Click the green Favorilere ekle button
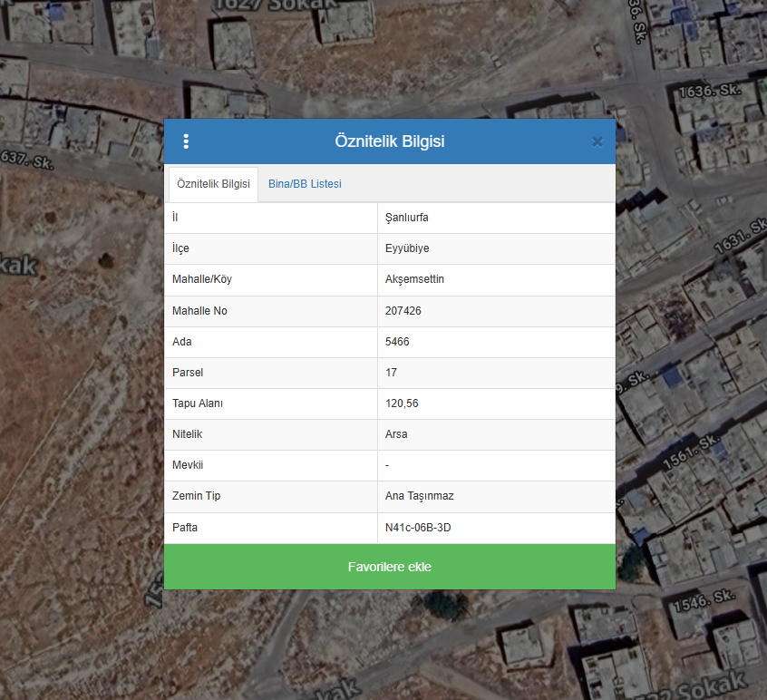Viewport: 767px width, 700px height. (389, 567)
